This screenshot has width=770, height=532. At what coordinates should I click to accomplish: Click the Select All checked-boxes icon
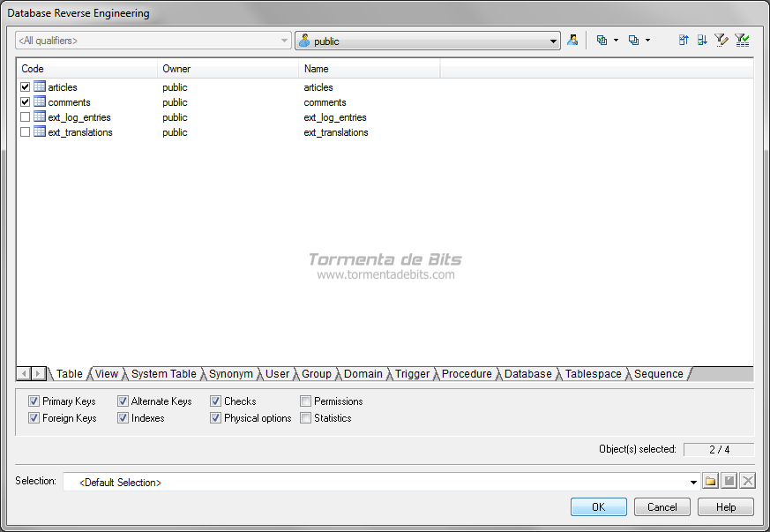point(602,41)
